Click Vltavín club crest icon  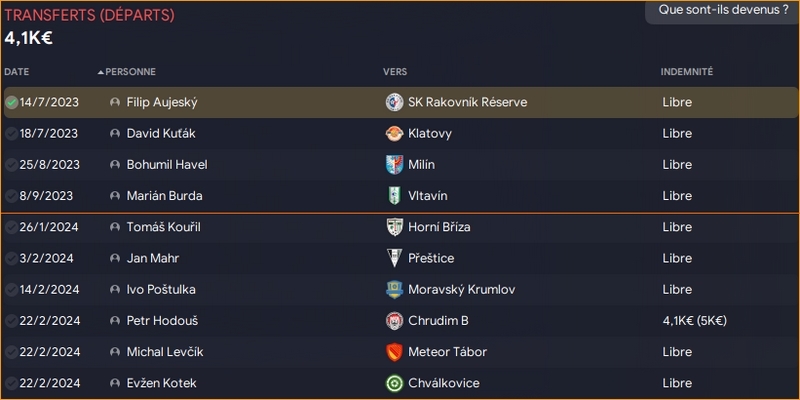(393, 196)
